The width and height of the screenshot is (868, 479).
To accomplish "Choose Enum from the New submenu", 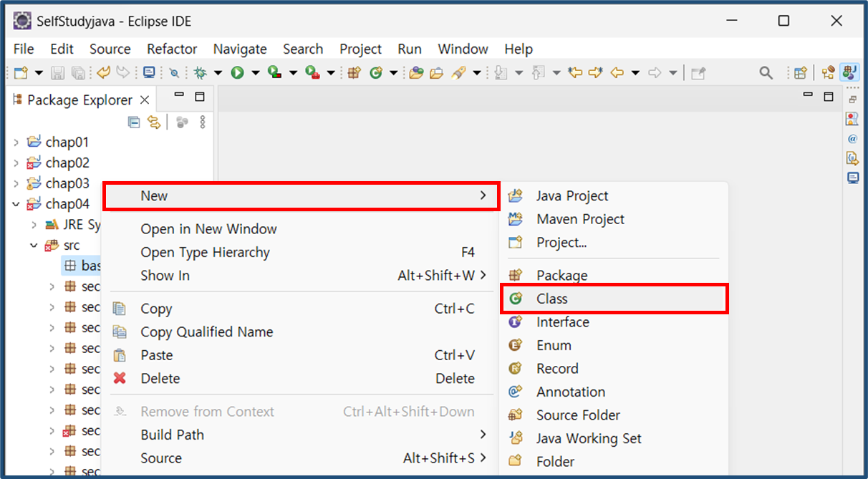I will (x=614, y=345).
